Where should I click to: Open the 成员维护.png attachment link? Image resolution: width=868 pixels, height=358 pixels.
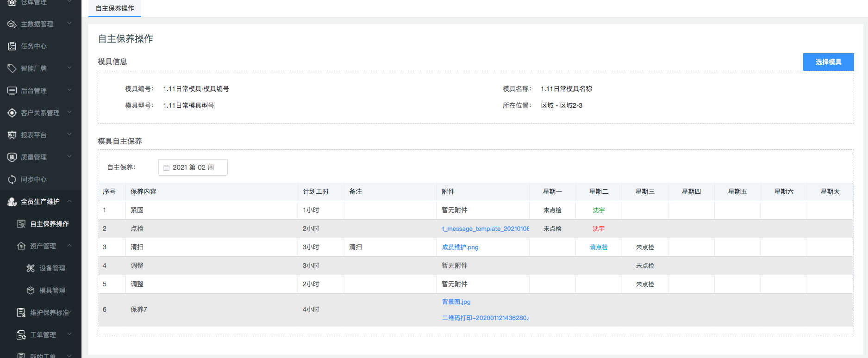[x=460, y=247]
